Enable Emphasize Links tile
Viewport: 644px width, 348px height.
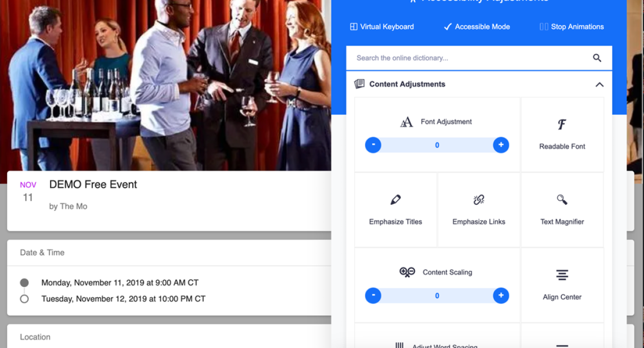pyautogui.click(x=479, y=210)
